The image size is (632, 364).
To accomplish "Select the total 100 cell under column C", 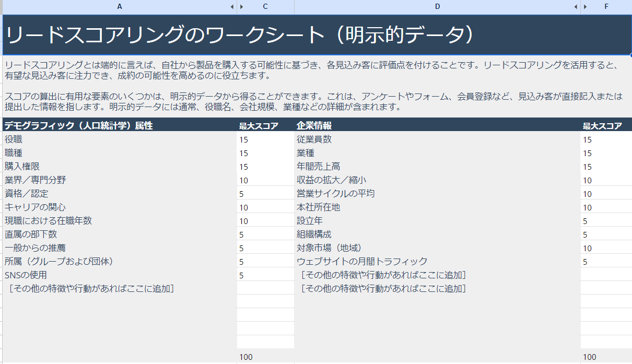I will tap(265, 357).
